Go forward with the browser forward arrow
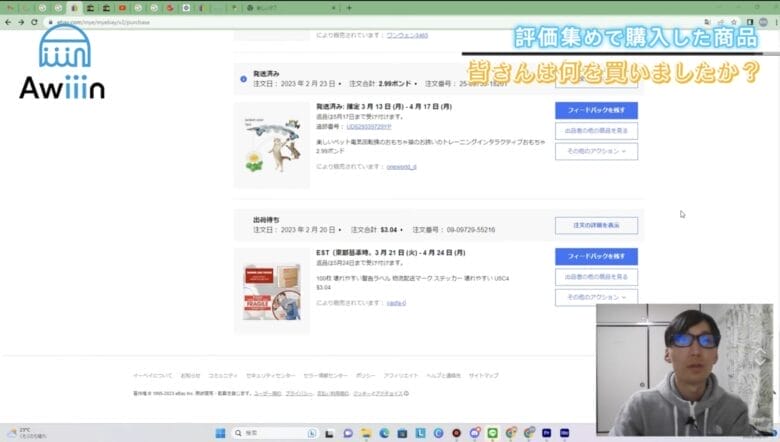This screenshot has height=442, width=780. point(21,22)
